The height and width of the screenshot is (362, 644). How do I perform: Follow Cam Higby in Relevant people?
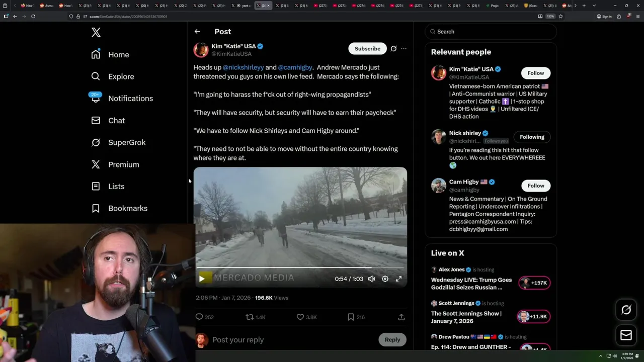click(x=536, y=186)
